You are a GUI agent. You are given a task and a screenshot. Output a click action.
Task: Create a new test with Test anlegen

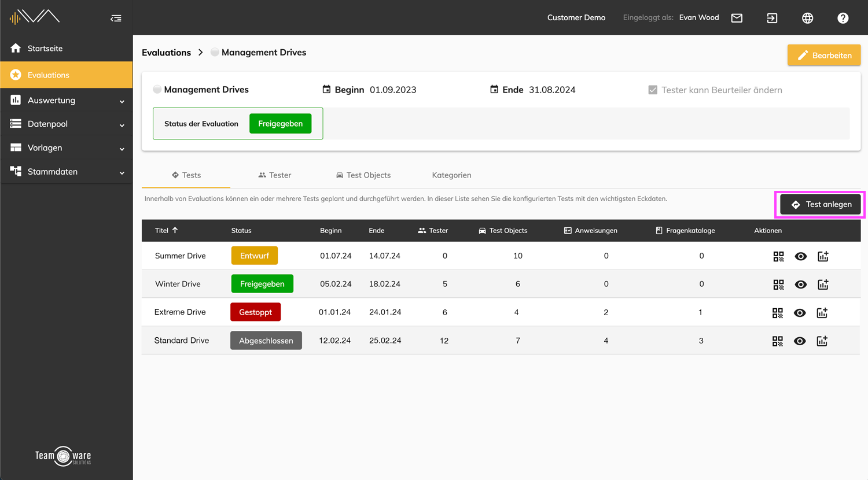click(x=820, y=204)
